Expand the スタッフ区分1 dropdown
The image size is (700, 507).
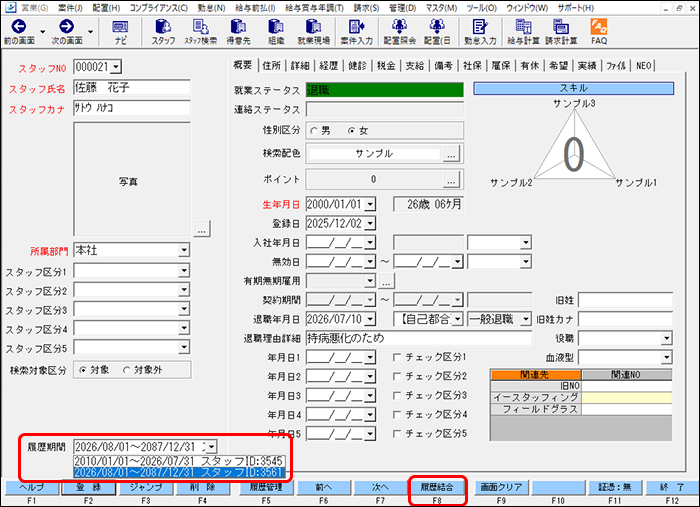click(184, 270)
